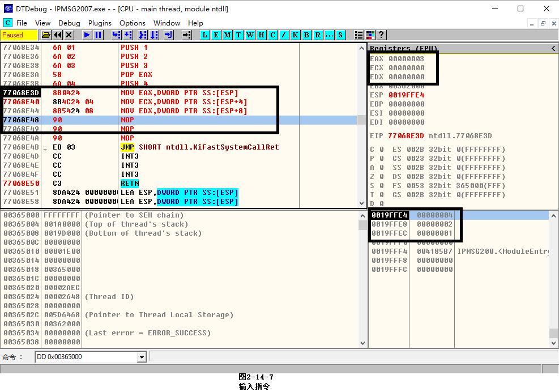
Task: Toggle the C carry flag value
Action: [x=381, y=150]
